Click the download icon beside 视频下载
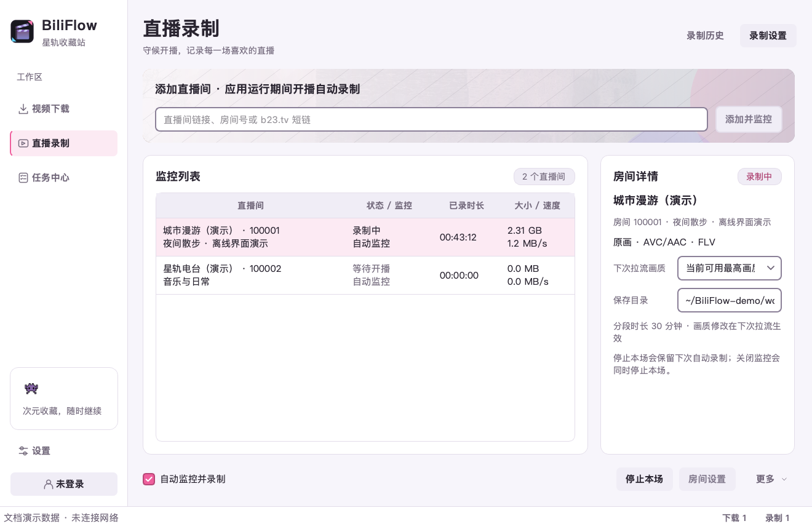Screen dimensions: 812x529 pyautogui.click(x=23, y=109)
